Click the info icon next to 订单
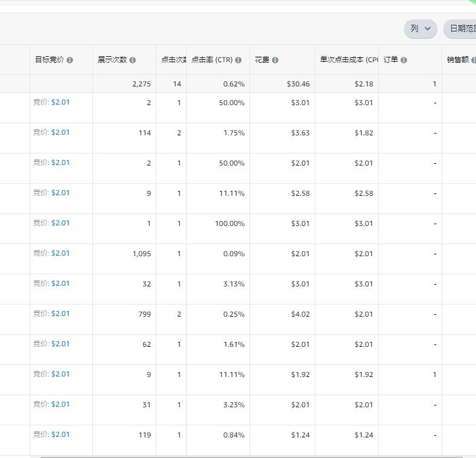The image size is (476, 458). pyautogui.click(x=404, y=60)
